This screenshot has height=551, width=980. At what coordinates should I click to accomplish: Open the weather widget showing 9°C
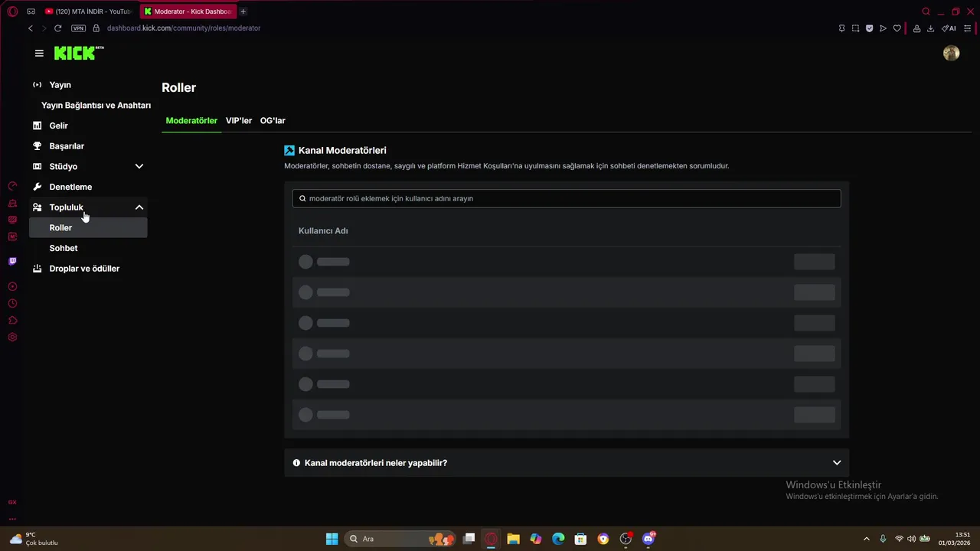[x=34, y=539]
